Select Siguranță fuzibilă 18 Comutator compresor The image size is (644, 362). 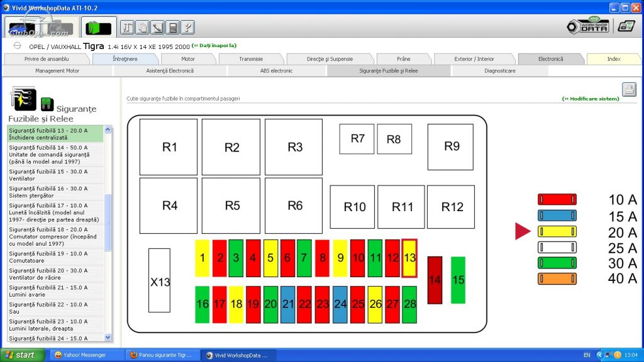tap(55, 236)
